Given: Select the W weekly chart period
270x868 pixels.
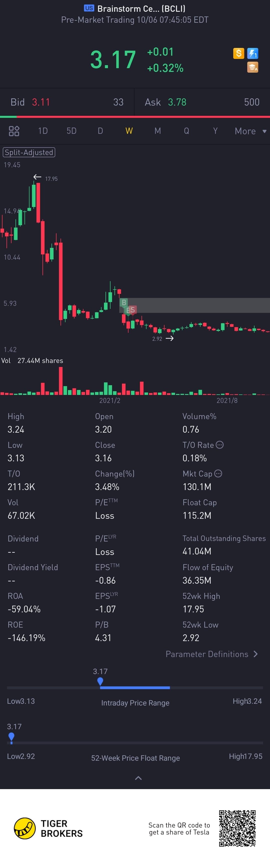Looking at the screenshot, I should (x=129, y=131).
